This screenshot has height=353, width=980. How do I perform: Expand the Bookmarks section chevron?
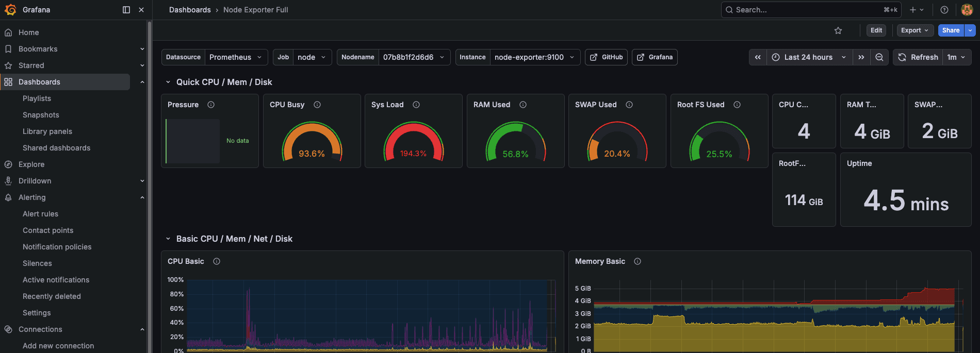[x=142, y=49]
